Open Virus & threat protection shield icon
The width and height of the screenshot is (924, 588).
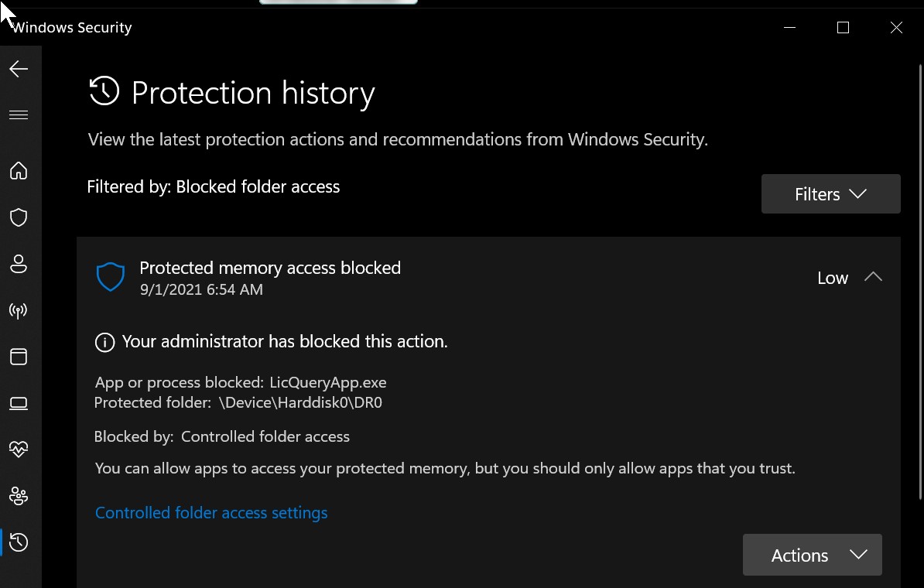coord(19,217)
